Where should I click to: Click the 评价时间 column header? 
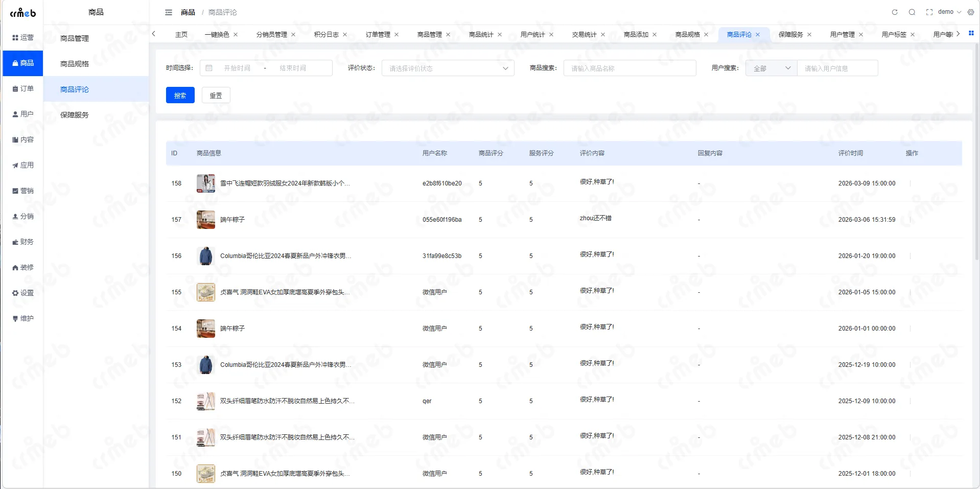851,153
